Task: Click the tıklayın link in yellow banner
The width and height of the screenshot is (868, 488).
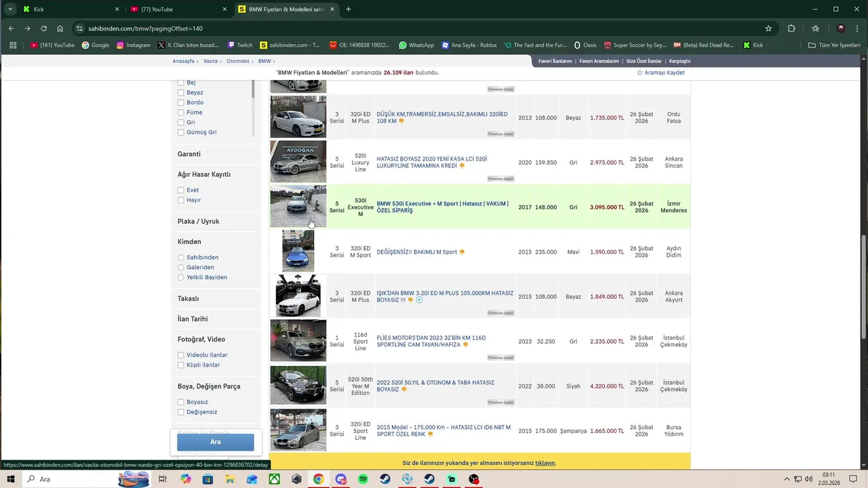Action: [x=545, y=463]
